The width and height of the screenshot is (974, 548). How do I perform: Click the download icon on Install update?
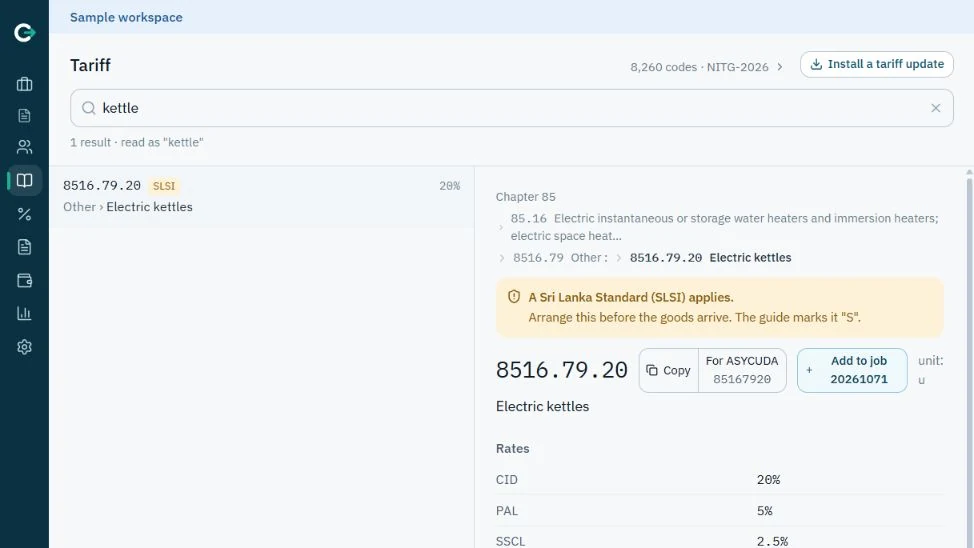pos(816,64)
